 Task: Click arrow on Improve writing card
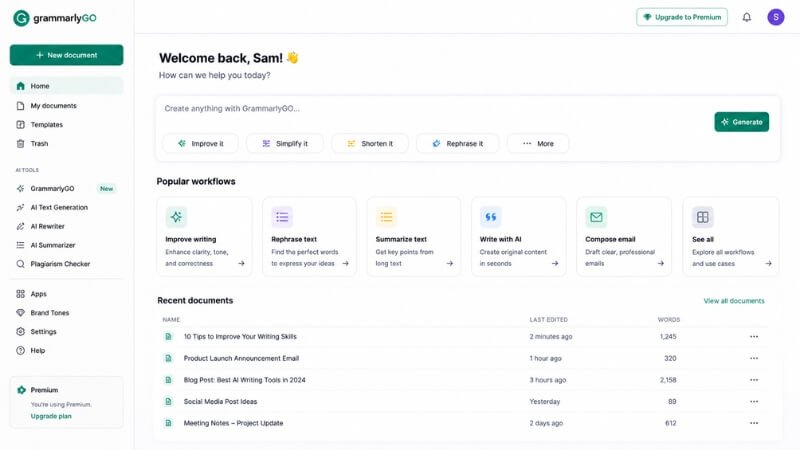point(241,263)
